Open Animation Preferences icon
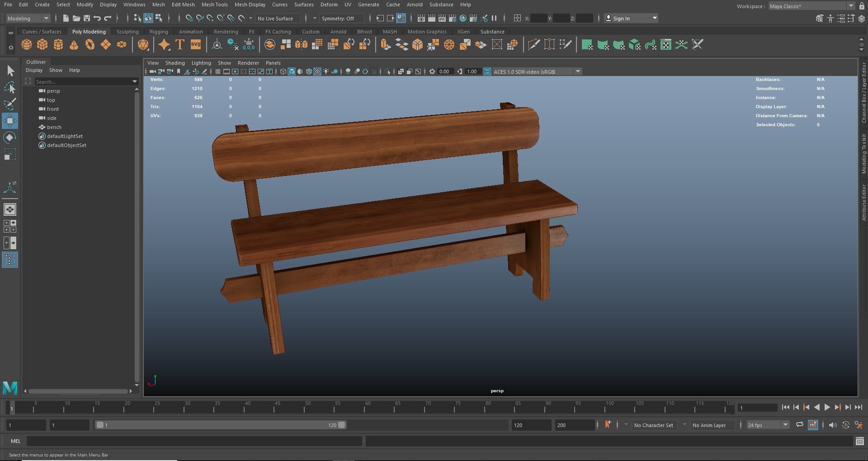Screen dimensions: 868x461 (859, 425)
